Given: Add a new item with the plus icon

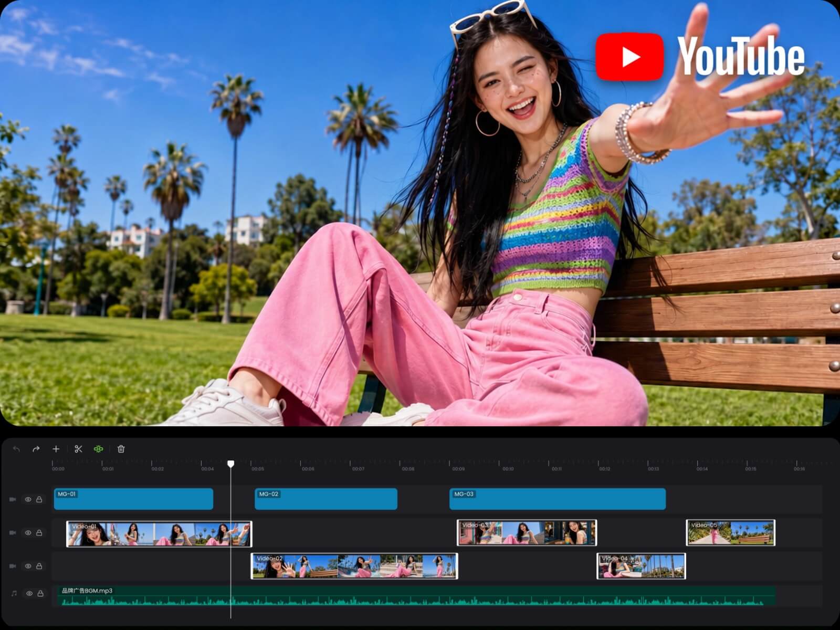Looking at the screenshot, I should [x=56, y=449].
